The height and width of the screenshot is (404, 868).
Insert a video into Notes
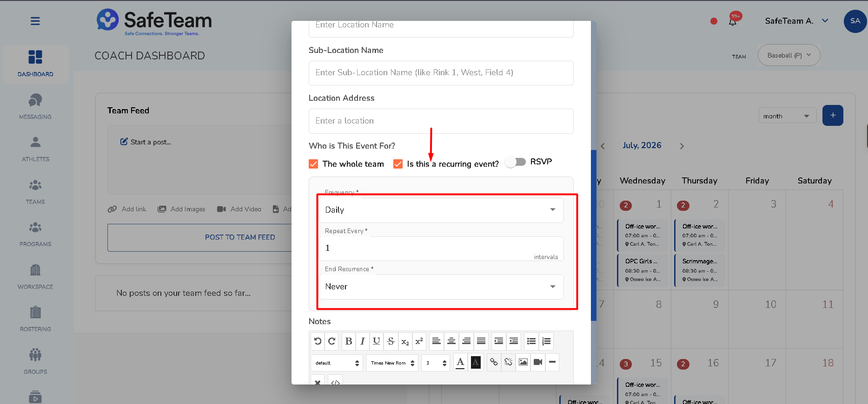[538, 362]
